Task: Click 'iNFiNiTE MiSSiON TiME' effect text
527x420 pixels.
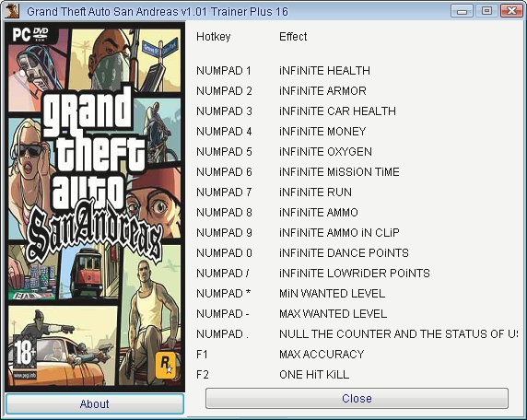Action: (339, 171)
